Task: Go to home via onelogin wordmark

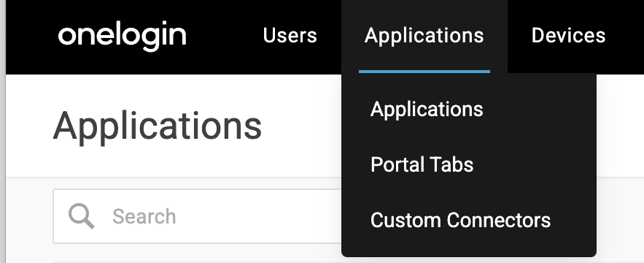Action: pyautogui.click(x=122, y=36)
